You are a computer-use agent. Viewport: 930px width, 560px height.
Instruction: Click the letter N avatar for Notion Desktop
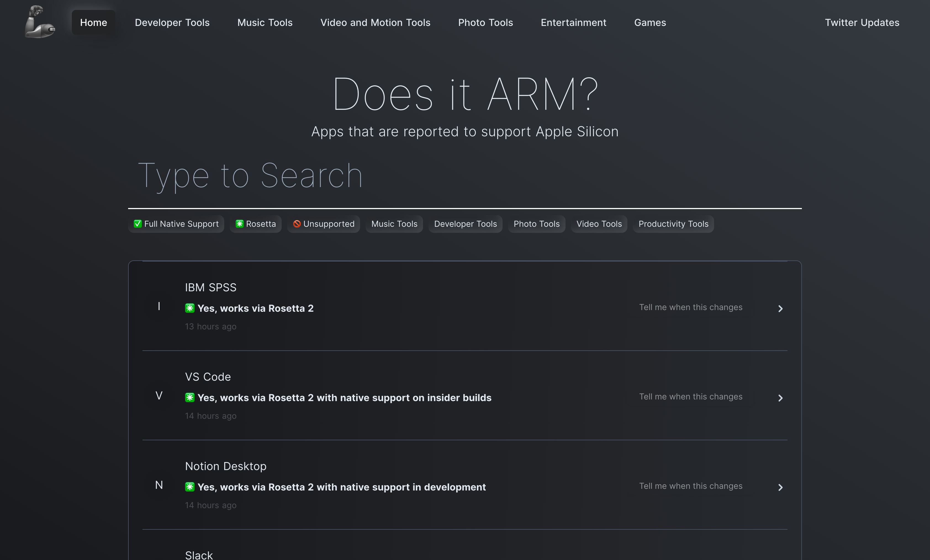pyautogui.click(x=159, y=485)
